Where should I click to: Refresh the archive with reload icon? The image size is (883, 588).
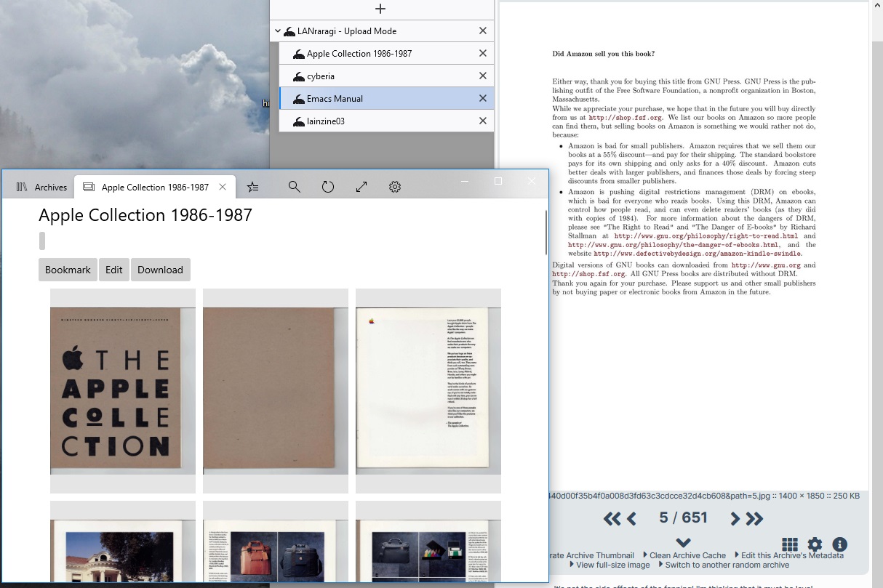[x=328, y=187]
